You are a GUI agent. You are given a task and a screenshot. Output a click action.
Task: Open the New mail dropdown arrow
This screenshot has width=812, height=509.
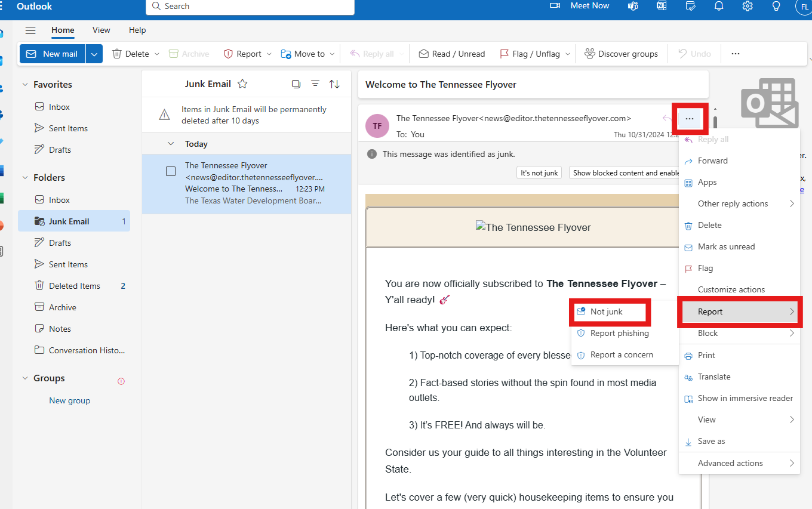[x=94, y=54]
